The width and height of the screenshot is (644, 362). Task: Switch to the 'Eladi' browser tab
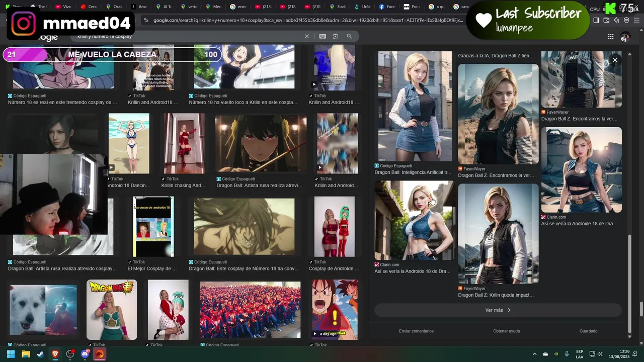coord(337,7)
